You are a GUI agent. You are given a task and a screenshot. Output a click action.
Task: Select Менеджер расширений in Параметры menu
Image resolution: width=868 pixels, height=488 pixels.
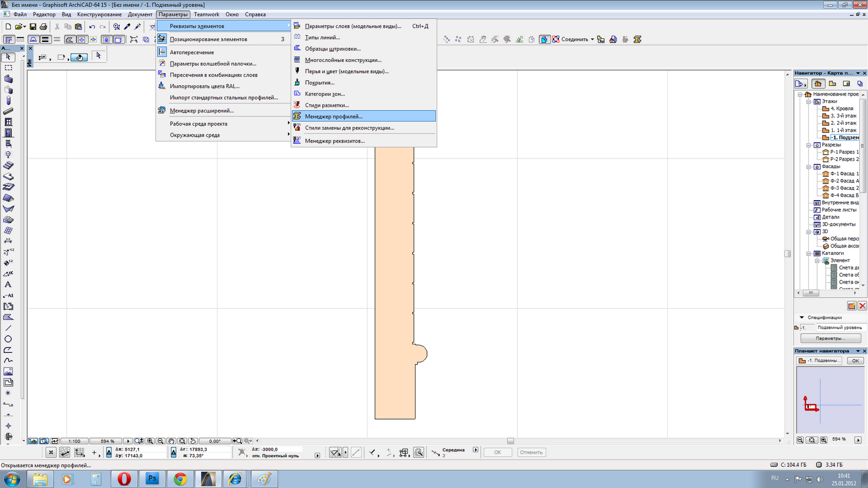(x=224, y=111)
